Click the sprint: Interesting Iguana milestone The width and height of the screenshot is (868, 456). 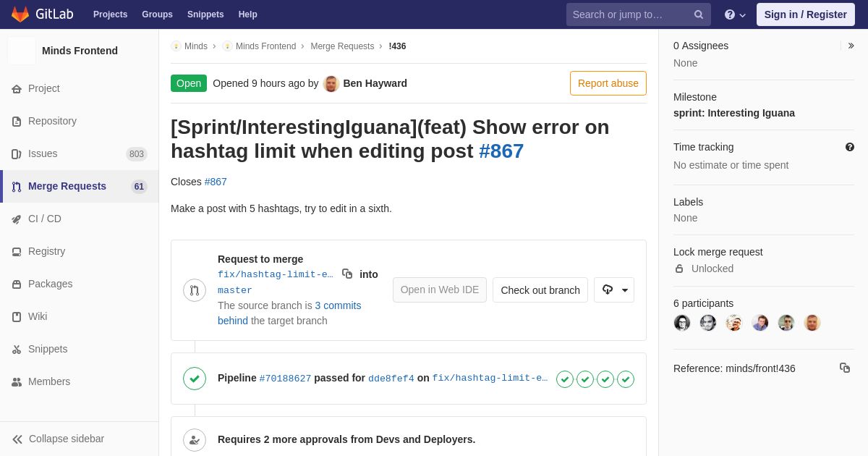coord(734,113)
